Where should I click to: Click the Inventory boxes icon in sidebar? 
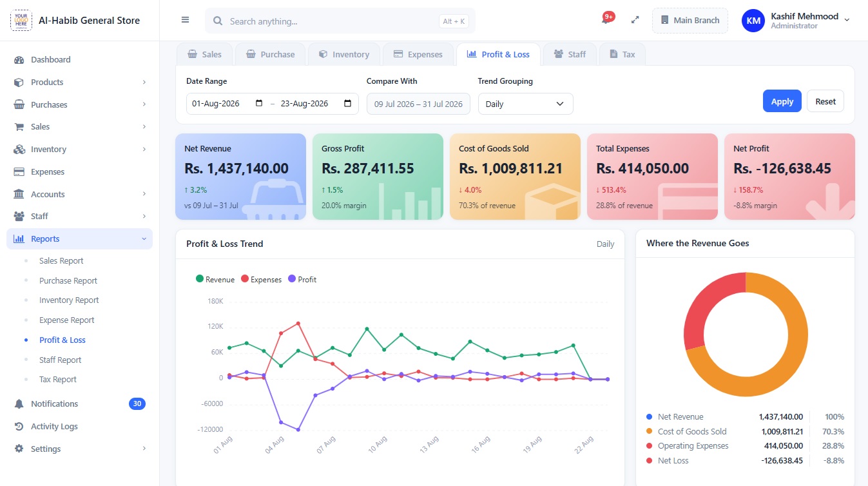(19, 150)
